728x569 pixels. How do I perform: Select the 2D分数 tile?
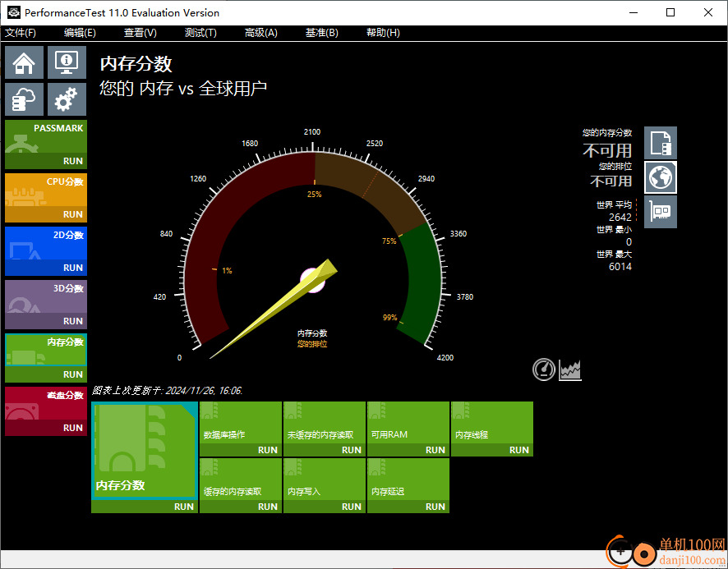pyautogui.click(x=46, y=244)
